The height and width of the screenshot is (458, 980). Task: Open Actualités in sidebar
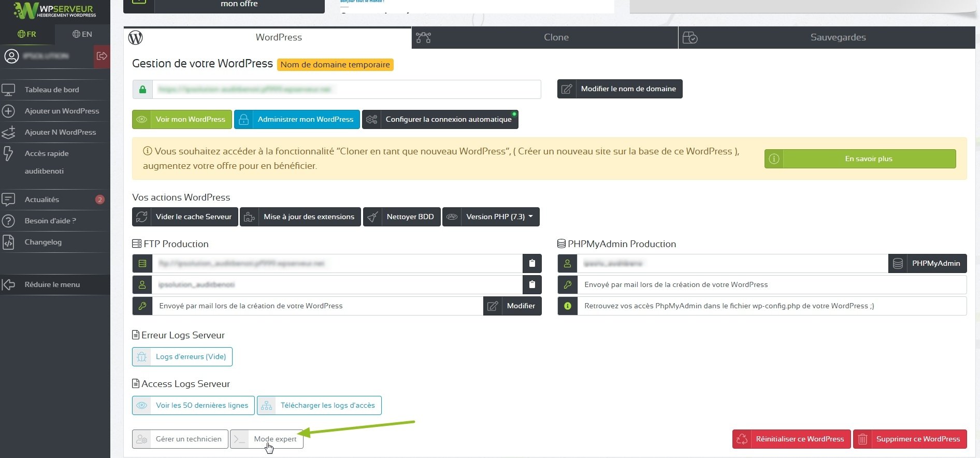click(55, 199)
